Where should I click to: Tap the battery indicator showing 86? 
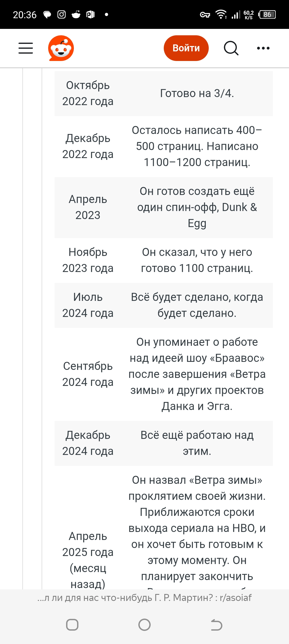point(267,14)
